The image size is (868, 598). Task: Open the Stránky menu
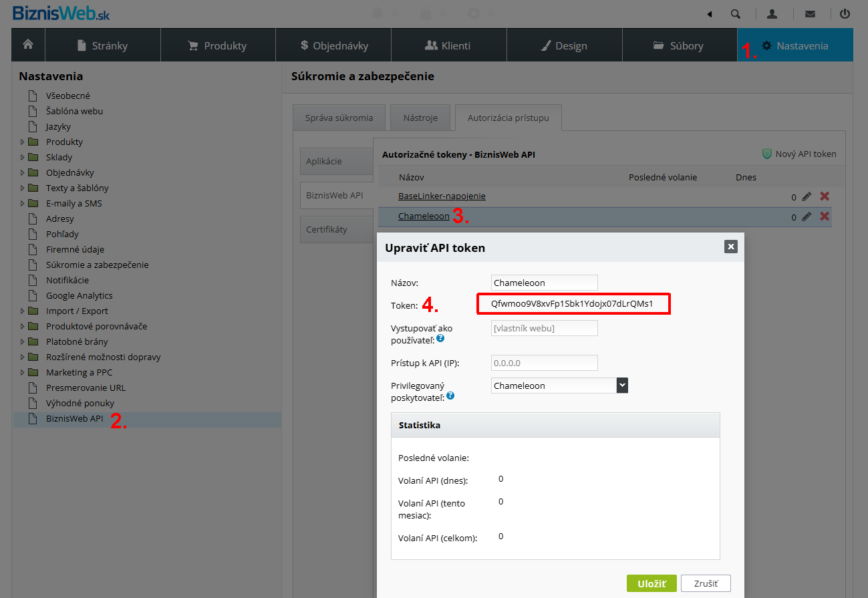point(103,45)
